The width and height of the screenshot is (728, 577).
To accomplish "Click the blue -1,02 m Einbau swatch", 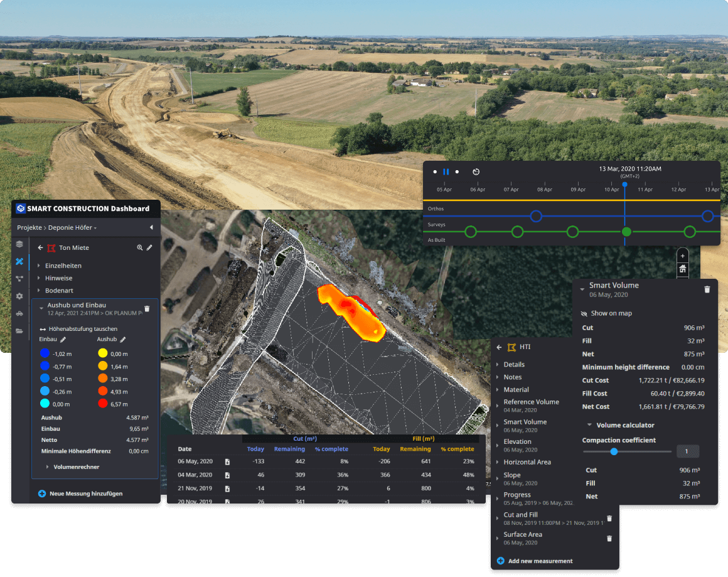I will (45, 353).
